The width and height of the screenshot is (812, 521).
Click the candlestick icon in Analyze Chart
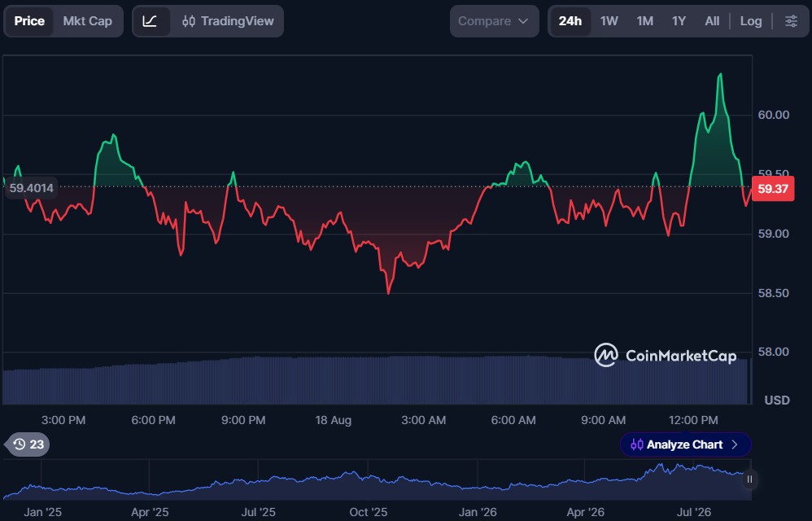637,444
